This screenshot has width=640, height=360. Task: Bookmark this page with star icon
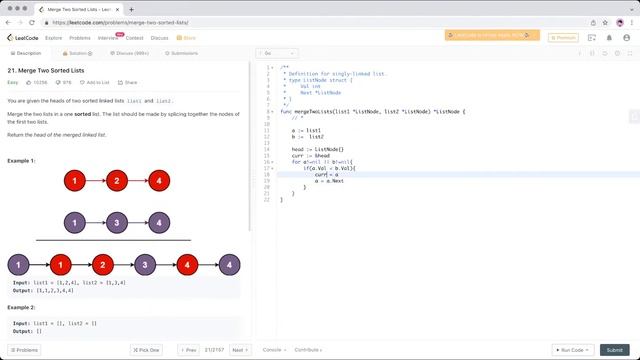coord(605,23)
